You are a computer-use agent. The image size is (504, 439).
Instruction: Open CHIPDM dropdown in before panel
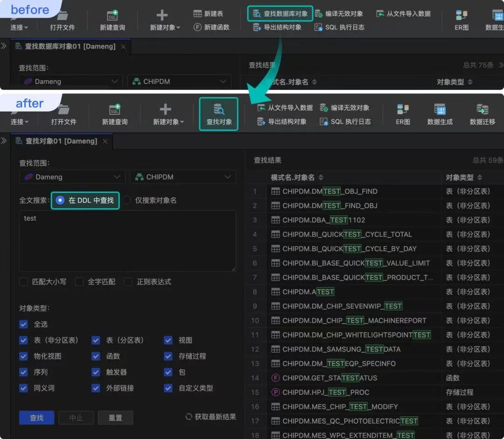click(179, 82)
